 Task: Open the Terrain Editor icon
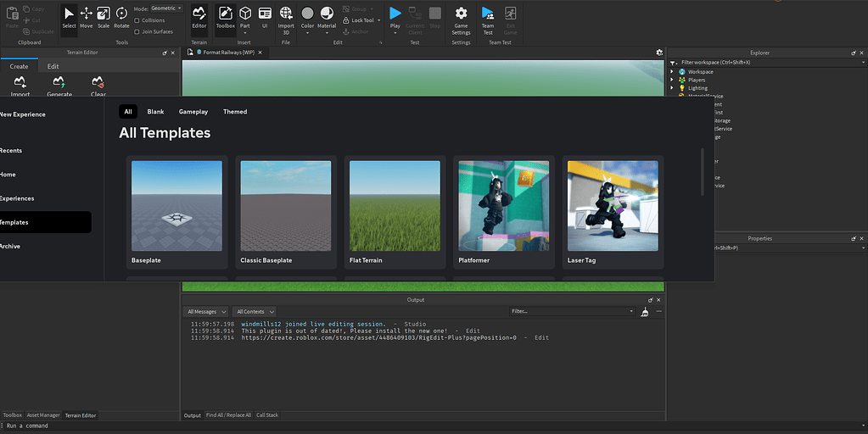(x=199, y=19)
